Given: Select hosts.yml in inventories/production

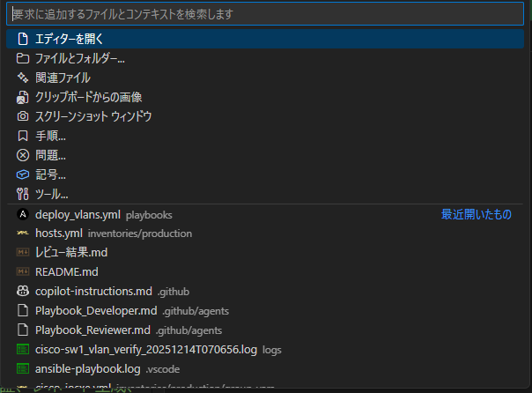Looking at the screenshot, I should click(x=59, y=234).
